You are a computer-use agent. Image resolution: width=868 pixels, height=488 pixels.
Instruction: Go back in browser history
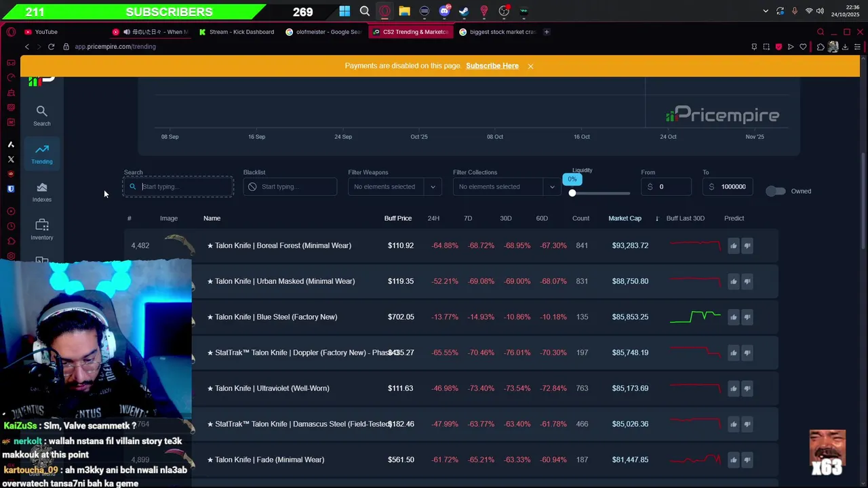click(x=27, y=47)
